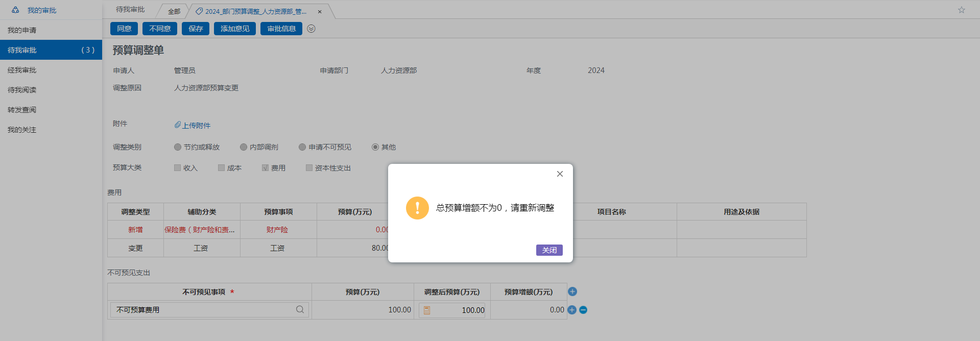Click search icon in 不可预见事项 field
Screen dimensions: 980x341
(x=300, y=309)
